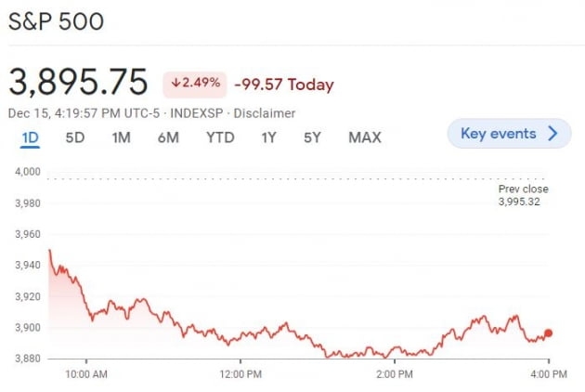Show the MAX time range chart
The image size is (585, 392).
tap(364, 137)
